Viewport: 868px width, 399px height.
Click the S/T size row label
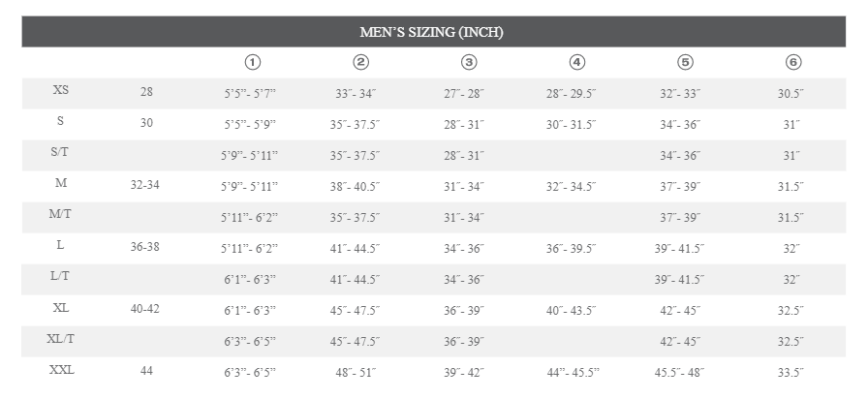click(61, 153)
